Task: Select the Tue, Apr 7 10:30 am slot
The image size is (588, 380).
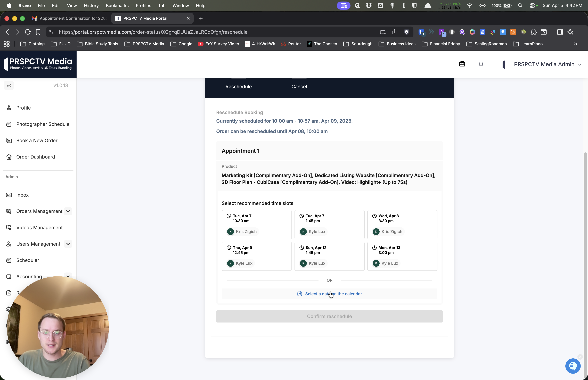Action: tap(257, 225)
